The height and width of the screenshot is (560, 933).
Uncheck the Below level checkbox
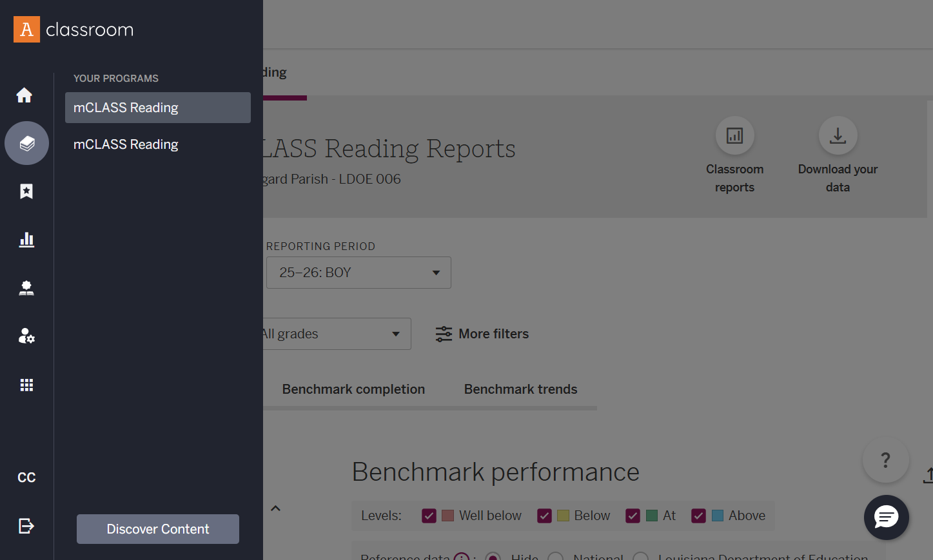point(544,516)
